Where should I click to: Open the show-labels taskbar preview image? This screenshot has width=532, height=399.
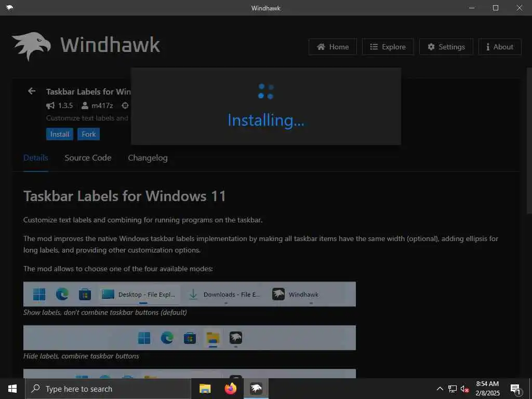(189, 294)
